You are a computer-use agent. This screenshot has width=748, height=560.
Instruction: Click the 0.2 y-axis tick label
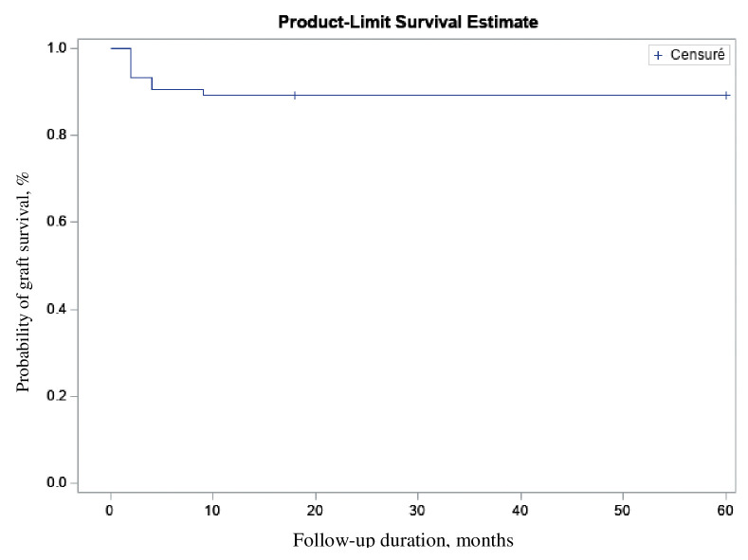(x=56, y=397)
